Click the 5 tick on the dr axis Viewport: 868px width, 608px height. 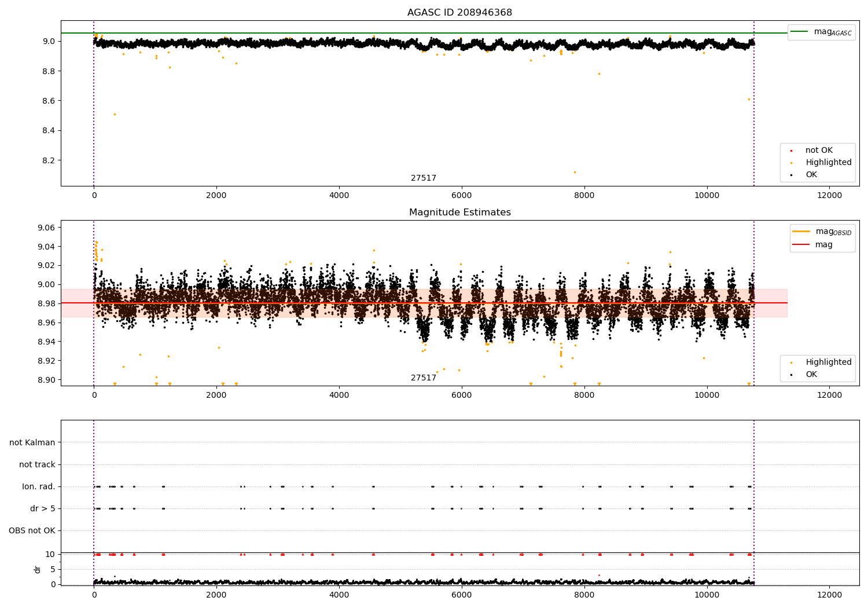tap(53, 569)
